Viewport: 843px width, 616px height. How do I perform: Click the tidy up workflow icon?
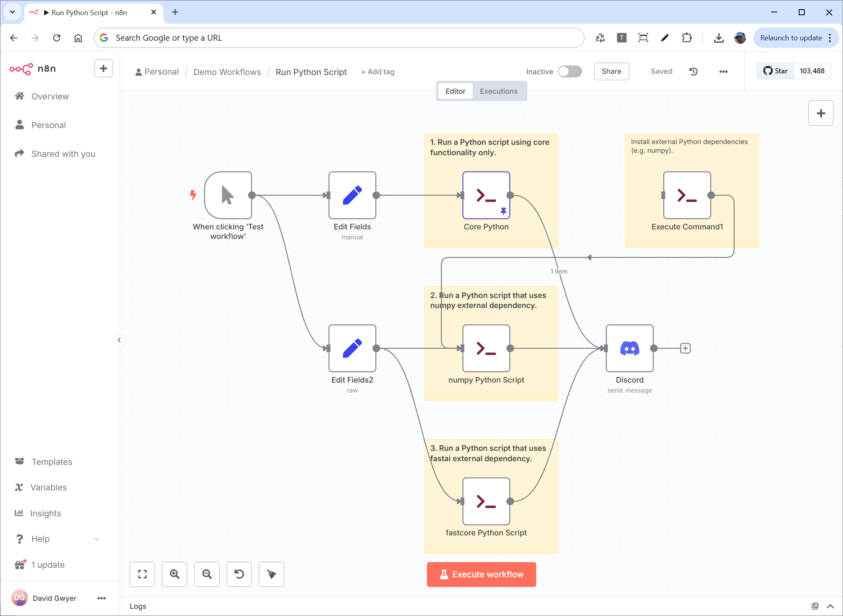[271, 574]
